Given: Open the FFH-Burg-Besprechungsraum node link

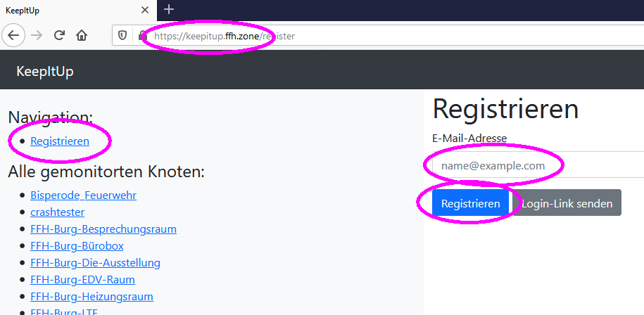Looking at the screenshot, I should click(x=103, y=229).
